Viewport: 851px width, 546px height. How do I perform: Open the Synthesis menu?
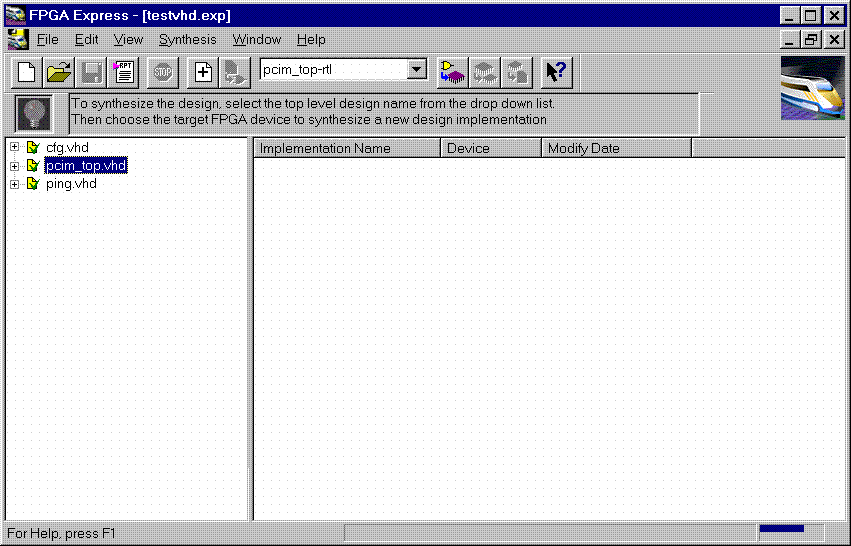(187, 40)
